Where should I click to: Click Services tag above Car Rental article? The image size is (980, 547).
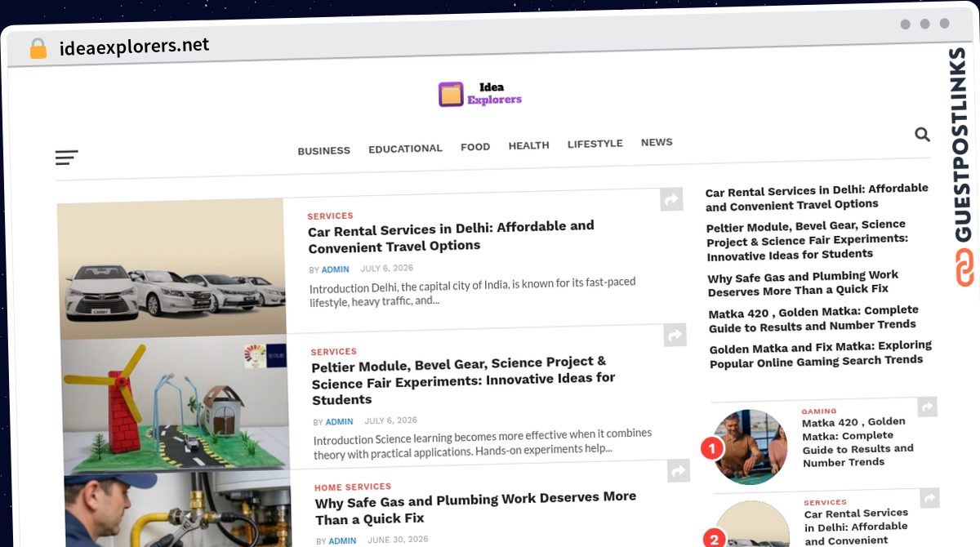point(330,216)
